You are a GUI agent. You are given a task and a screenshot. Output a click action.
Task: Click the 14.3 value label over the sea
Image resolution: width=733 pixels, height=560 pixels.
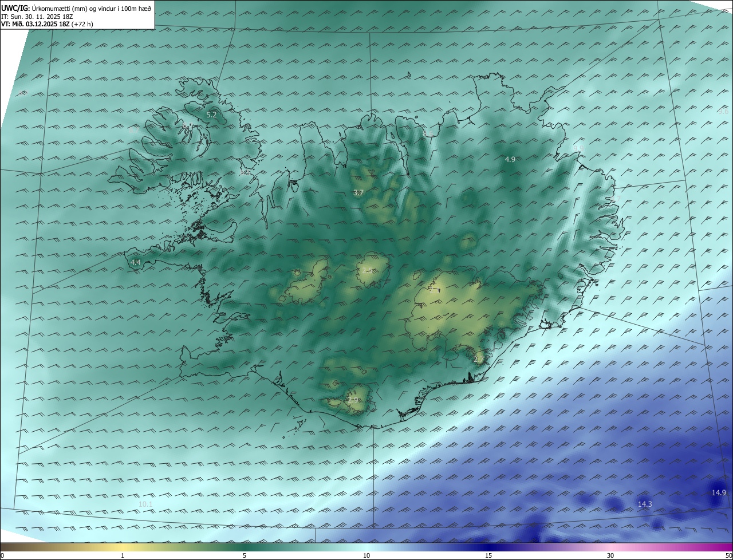click(645, 504)
